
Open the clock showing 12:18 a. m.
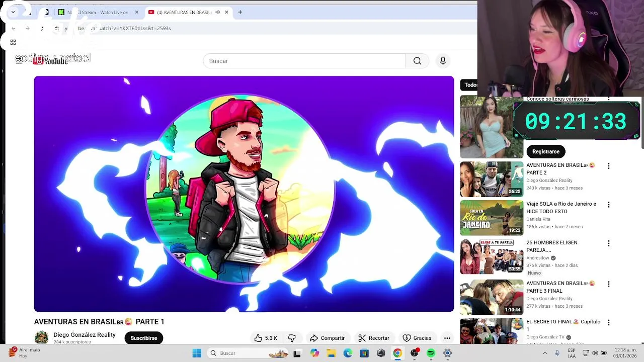tap(626, 353)
